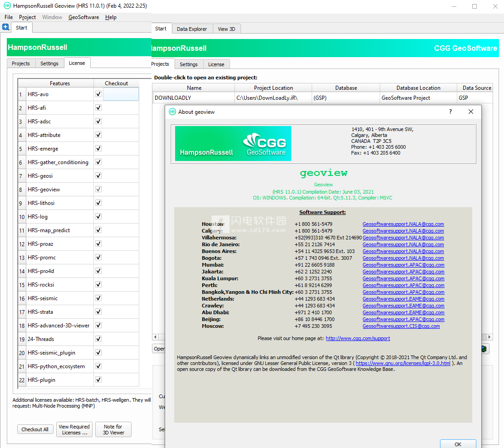
Task: Click OK in About geoview dialog
Action: click(x=458, y=444)
